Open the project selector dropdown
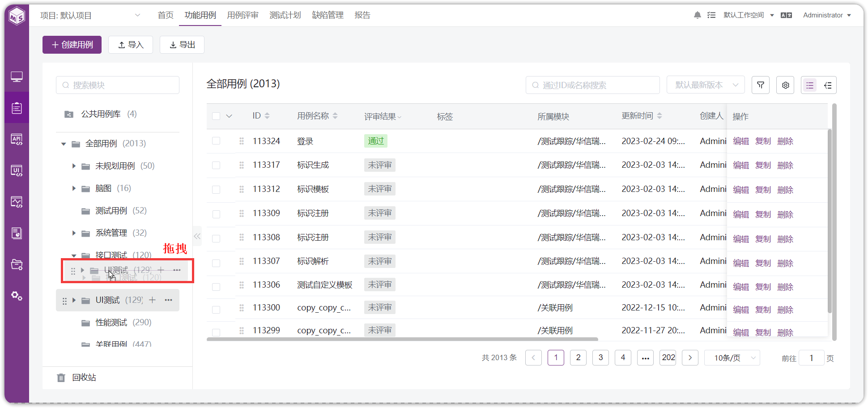The image size is (868, 408). coord(91,15)
